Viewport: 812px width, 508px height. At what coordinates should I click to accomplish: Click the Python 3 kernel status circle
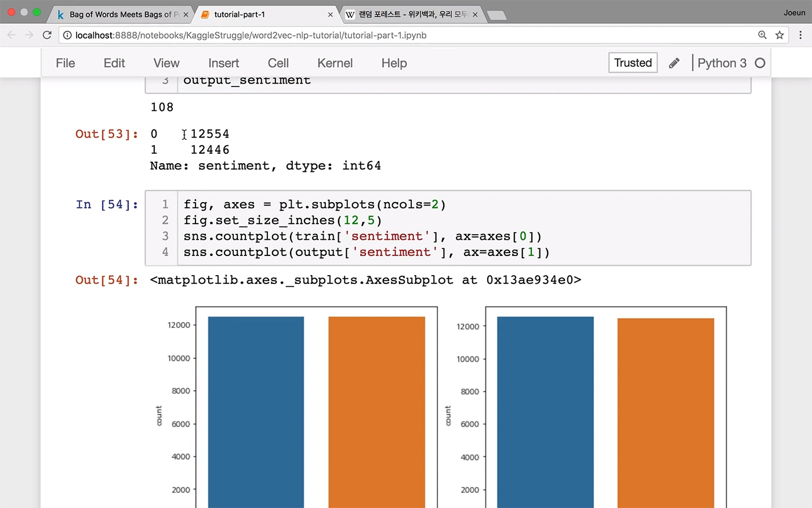[760, 63]
